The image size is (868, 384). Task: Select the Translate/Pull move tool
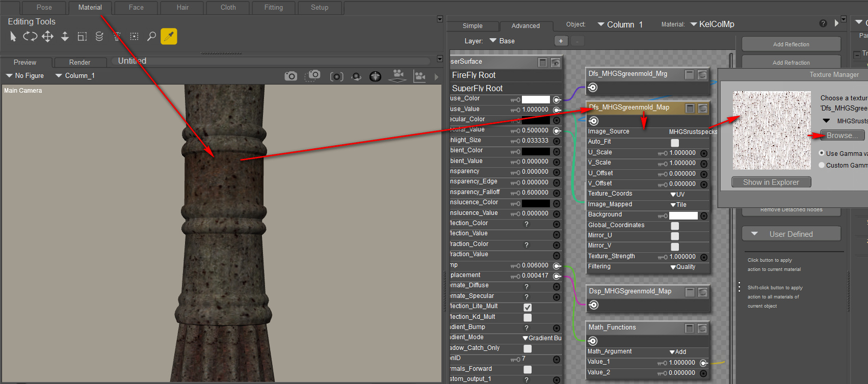pos(47,36)
